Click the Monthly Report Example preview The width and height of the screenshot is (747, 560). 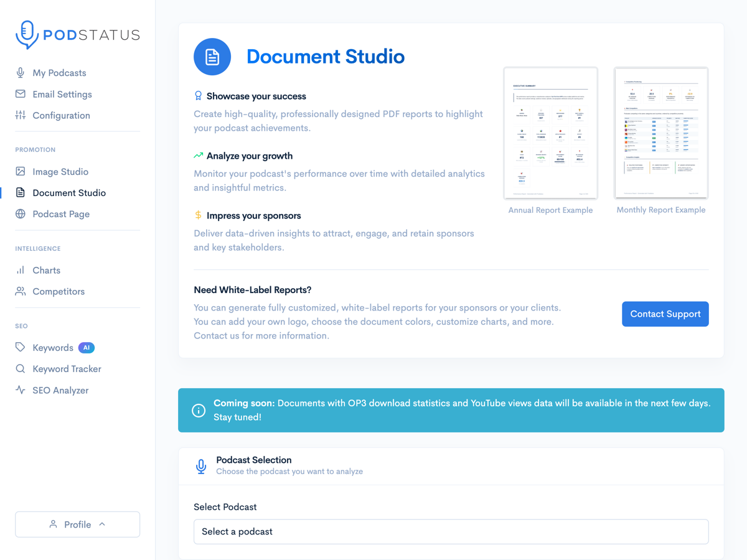pyautogui.click(x=660, y=133)
